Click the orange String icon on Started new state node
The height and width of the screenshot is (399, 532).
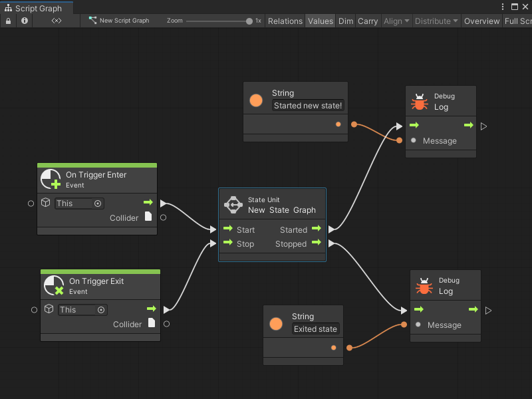[255, 100]
